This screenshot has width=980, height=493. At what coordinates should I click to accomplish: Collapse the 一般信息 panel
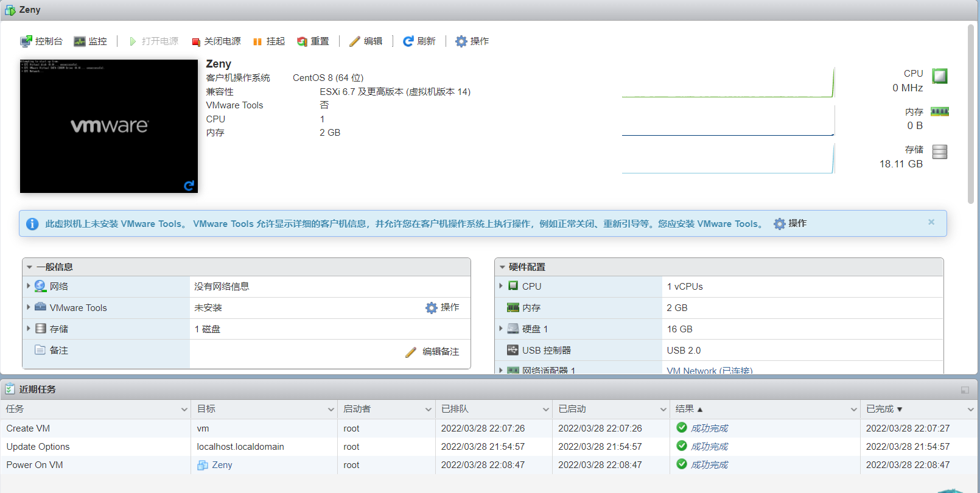(29, 267)
